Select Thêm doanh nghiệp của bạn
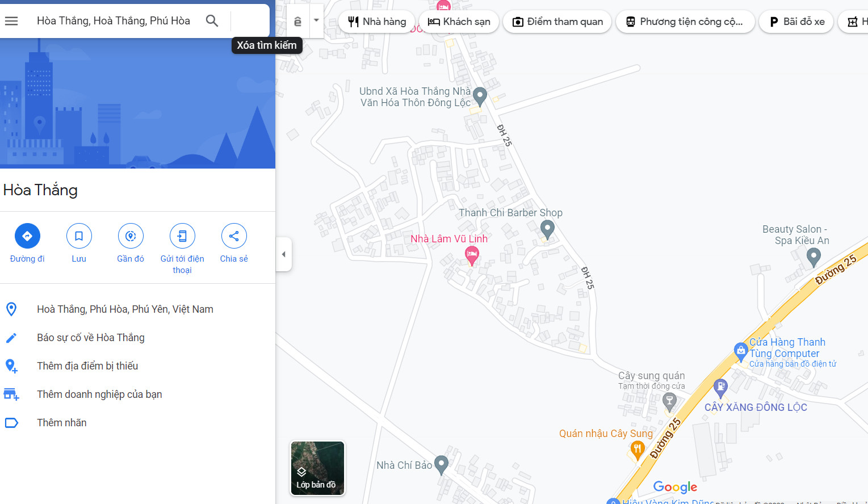This screenshot has width=868, height=504. (99, 394)
